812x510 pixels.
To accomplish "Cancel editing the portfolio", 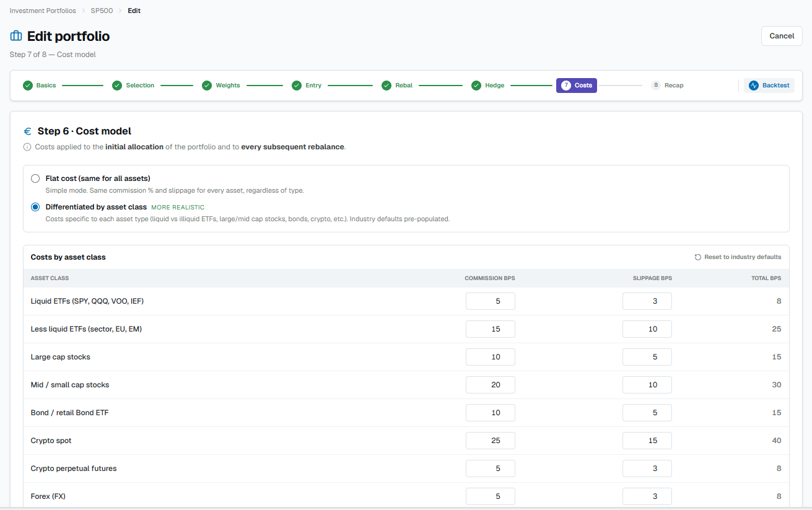I will (x=782, y=36).
